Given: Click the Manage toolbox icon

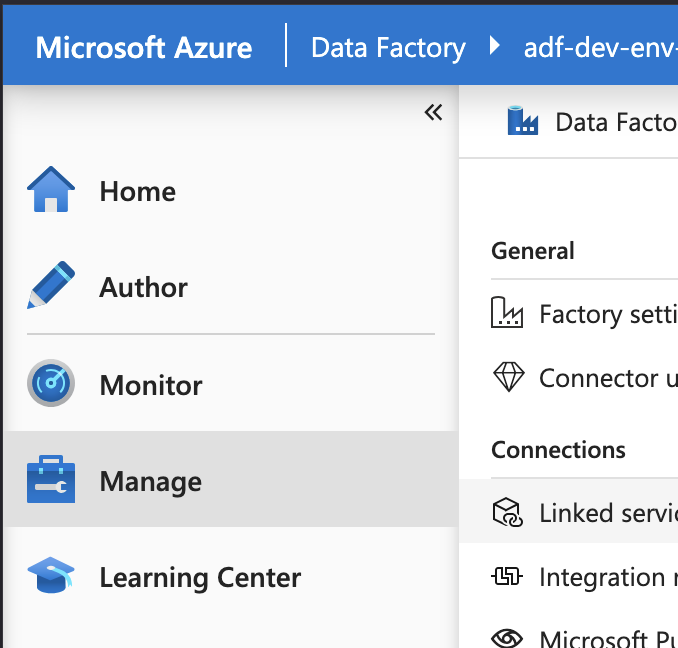Looking at the screenshot, I should tap(51, 479).
